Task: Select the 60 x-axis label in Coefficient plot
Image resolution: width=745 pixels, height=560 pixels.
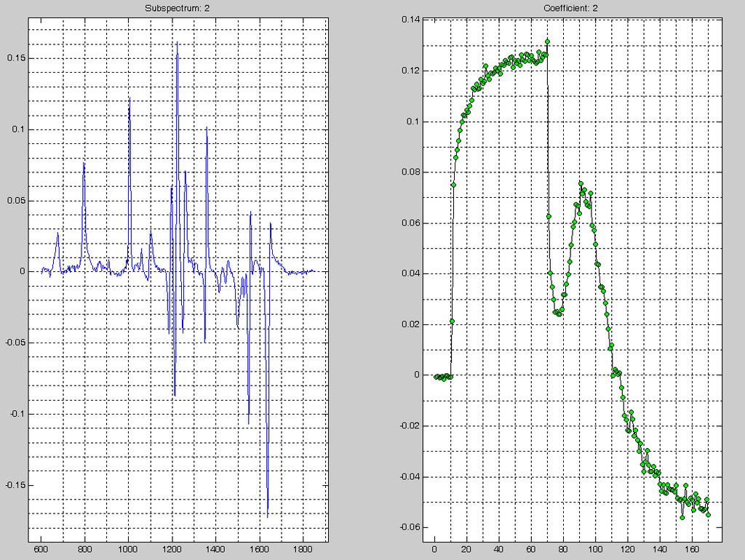Action: pyautogui.click(x=530, y=549)
